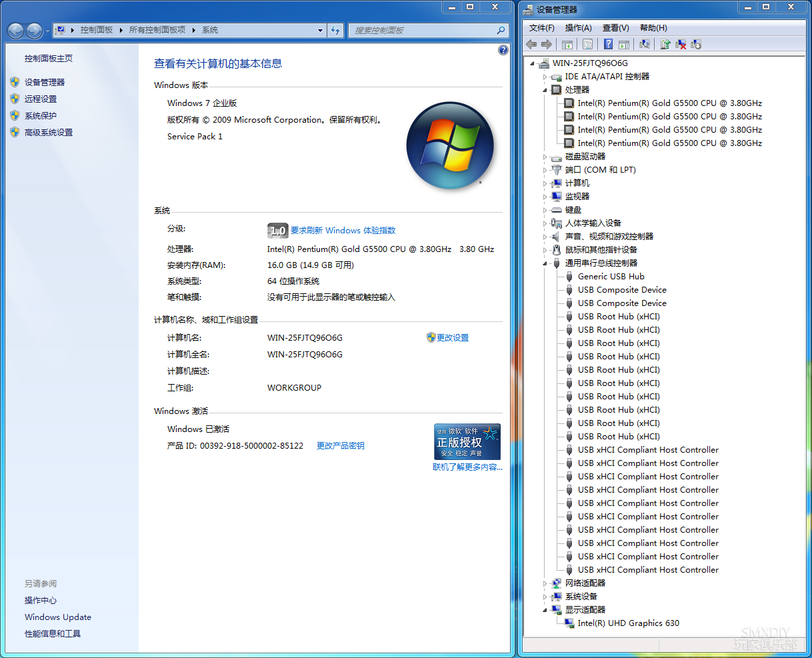Open 设备管理器 link in left sidebar
This screenshot has height=658, width=812.
(45, 82)
